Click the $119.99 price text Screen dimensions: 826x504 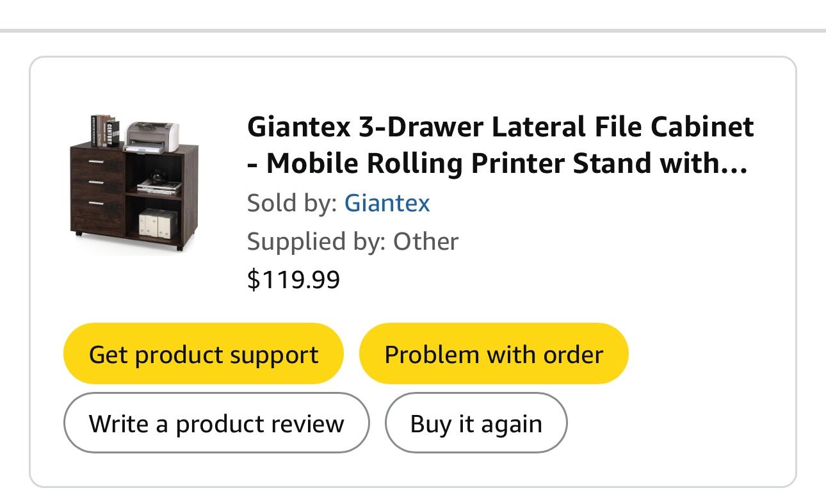coord(293,279)
